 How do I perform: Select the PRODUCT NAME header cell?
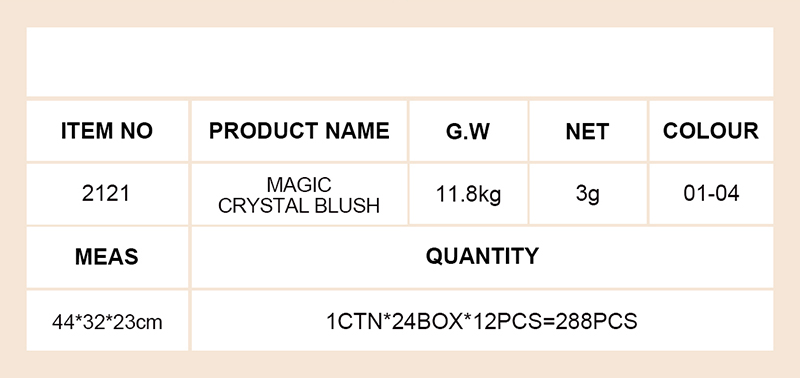(x=299, y=131)
